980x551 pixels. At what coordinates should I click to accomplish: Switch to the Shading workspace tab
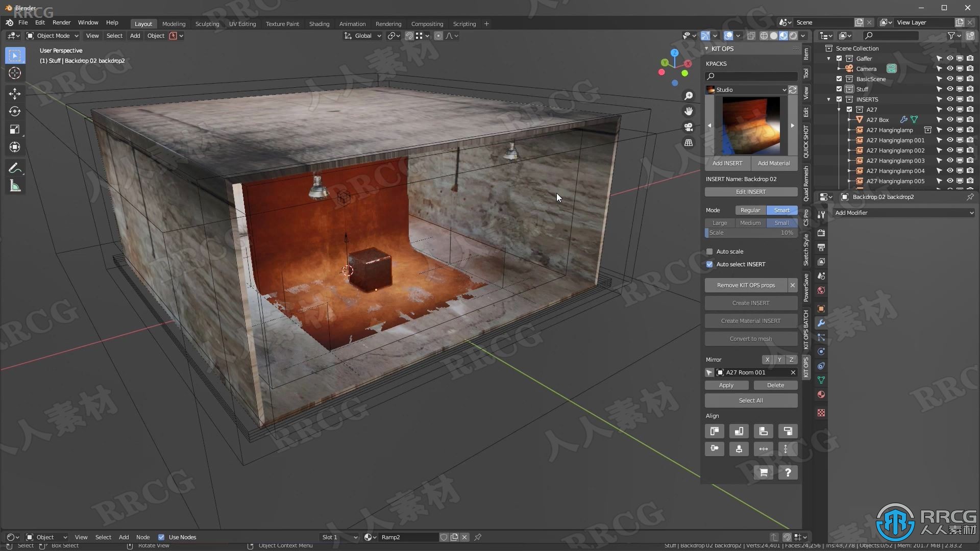click(x=319, y=24)
